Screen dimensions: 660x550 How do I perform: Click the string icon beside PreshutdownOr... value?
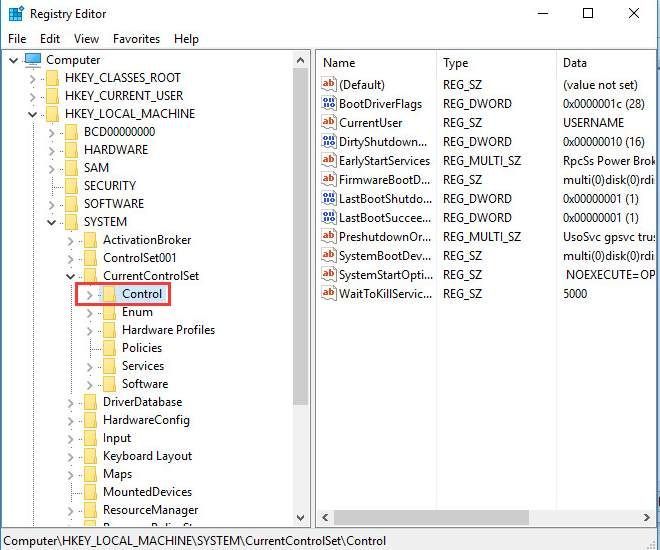click(x=329, y=236)
